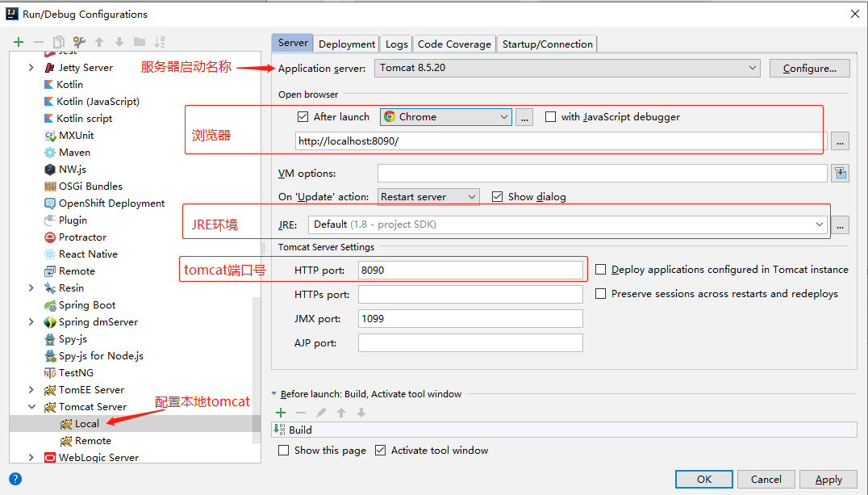Open browser chooser ellipsis next to Chrome

(524, 117)
